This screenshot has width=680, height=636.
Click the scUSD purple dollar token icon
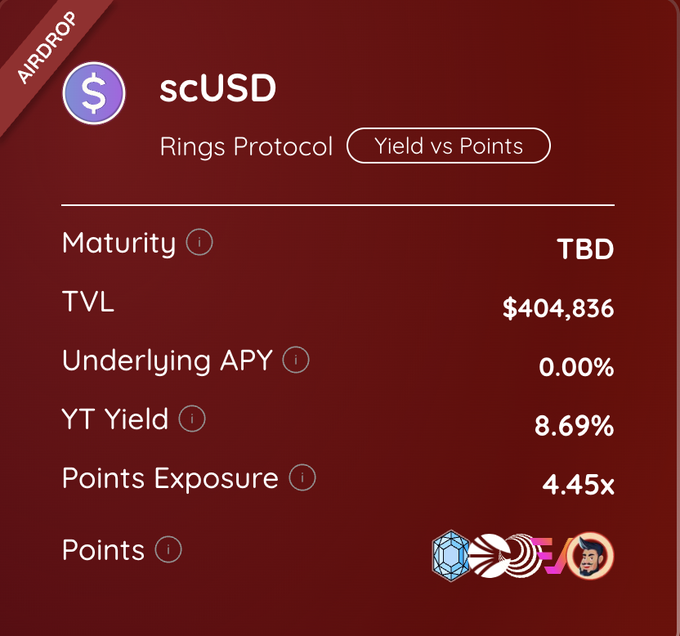93,93
